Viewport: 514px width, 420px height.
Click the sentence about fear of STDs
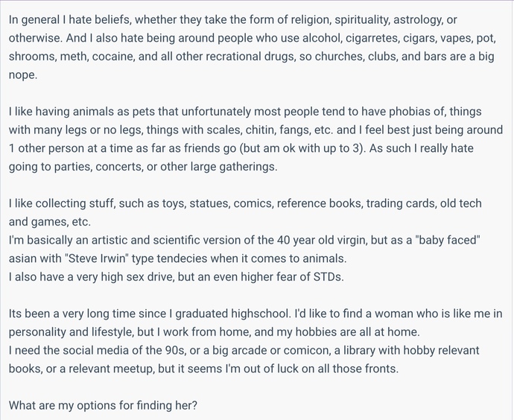click(177, 277)
